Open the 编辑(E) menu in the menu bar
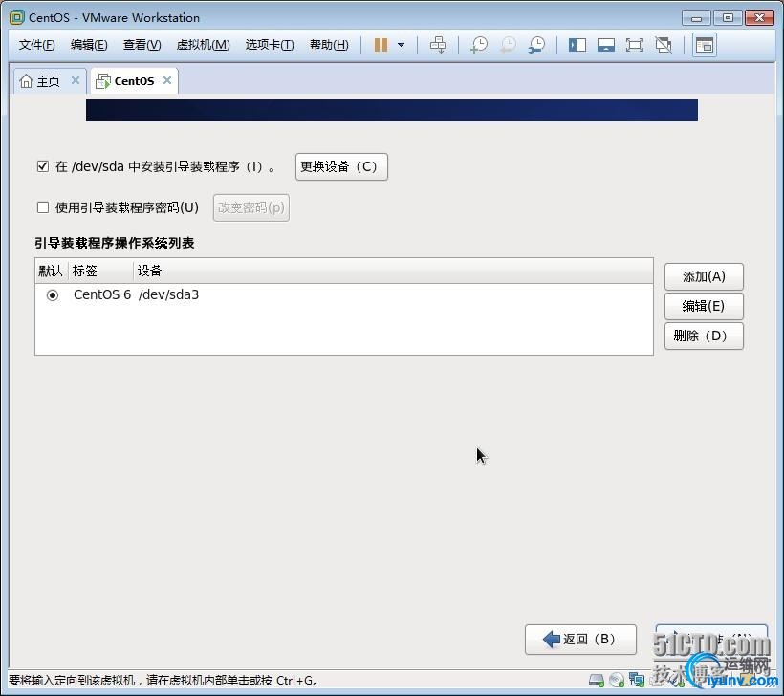 [89, 45]
